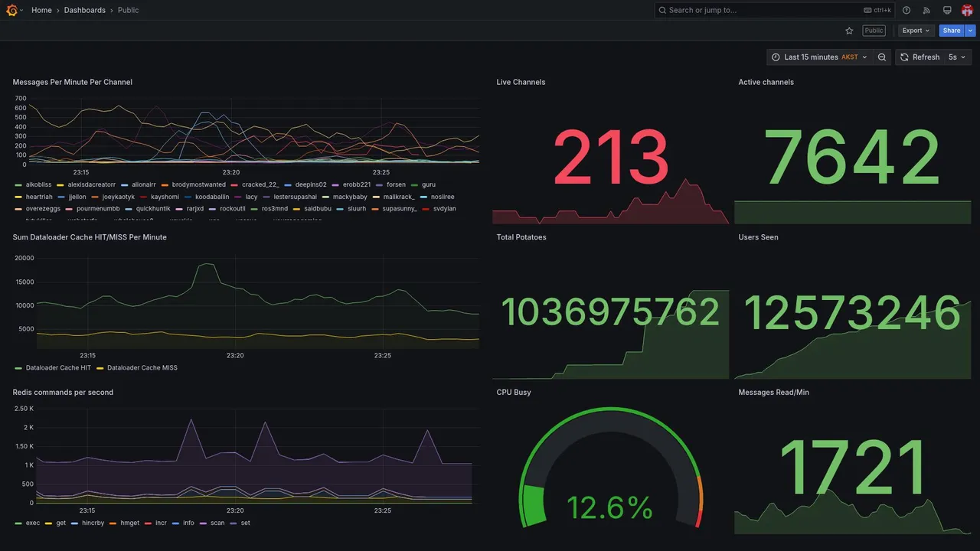This screenshot has height=551, width=980.
Task: Focus the Search or jump to field
Action: (x=774, y=10)
